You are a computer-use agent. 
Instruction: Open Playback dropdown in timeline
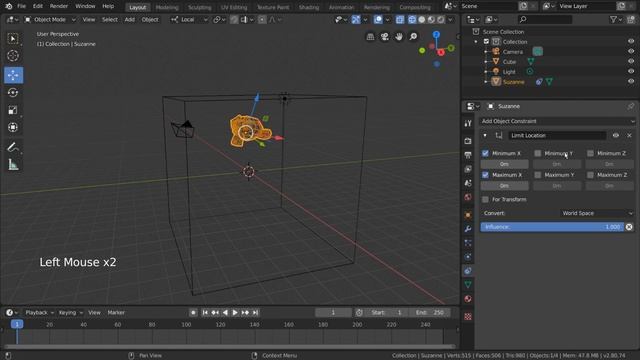40,313
